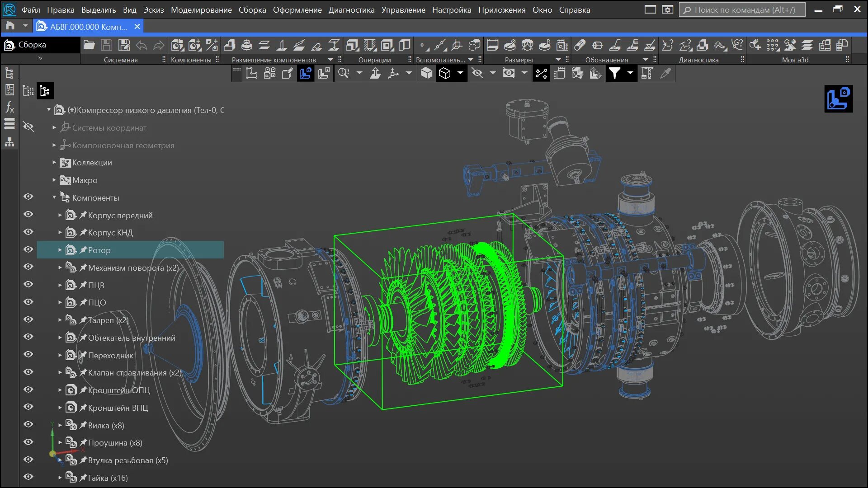The height and width of the screenshot is (488, 868).
Task: Toggle eye icon for Вилка (x8)
Action: 28,424
